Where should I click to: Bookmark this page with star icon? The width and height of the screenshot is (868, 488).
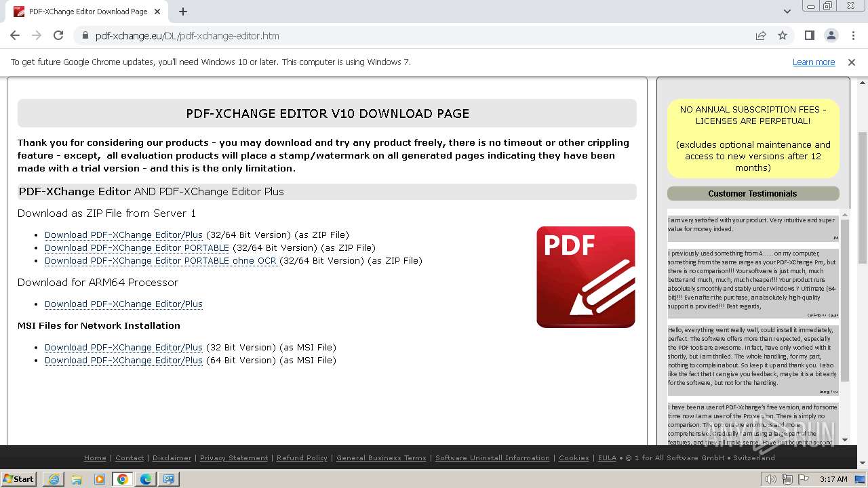coord(783,35)
